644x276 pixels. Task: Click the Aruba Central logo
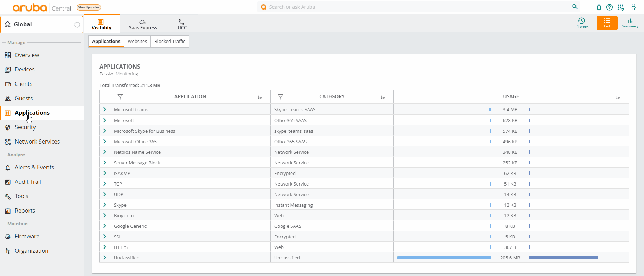(41, 7)
